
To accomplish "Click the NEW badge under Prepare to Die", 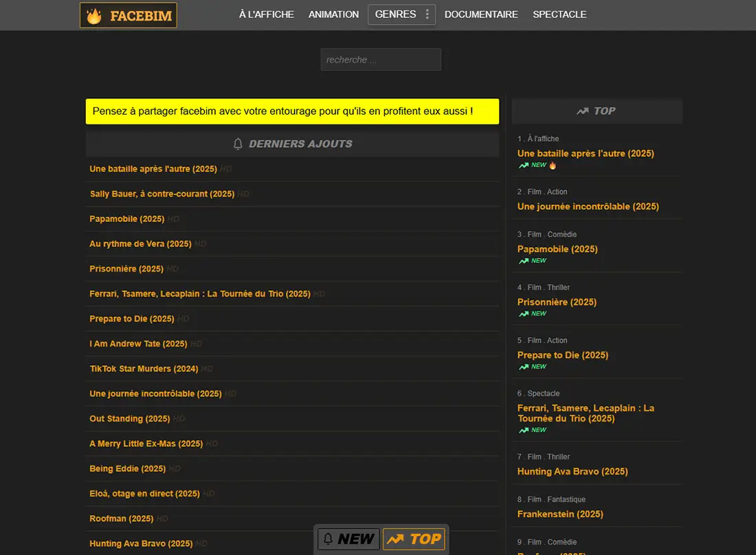I will [533, 367].
